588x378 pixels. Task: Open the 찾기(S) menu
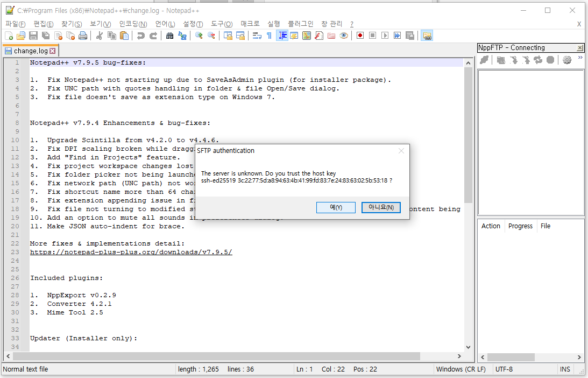click(71, 24)
